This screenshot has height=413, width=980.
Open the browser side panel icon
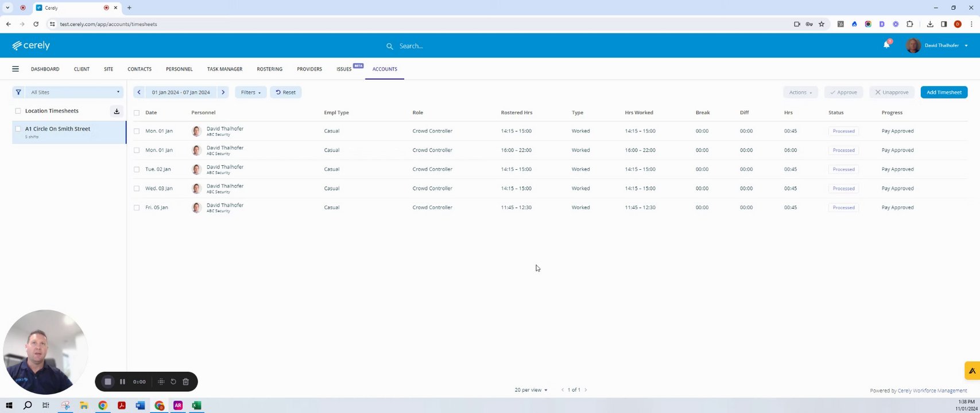(944, 24)
